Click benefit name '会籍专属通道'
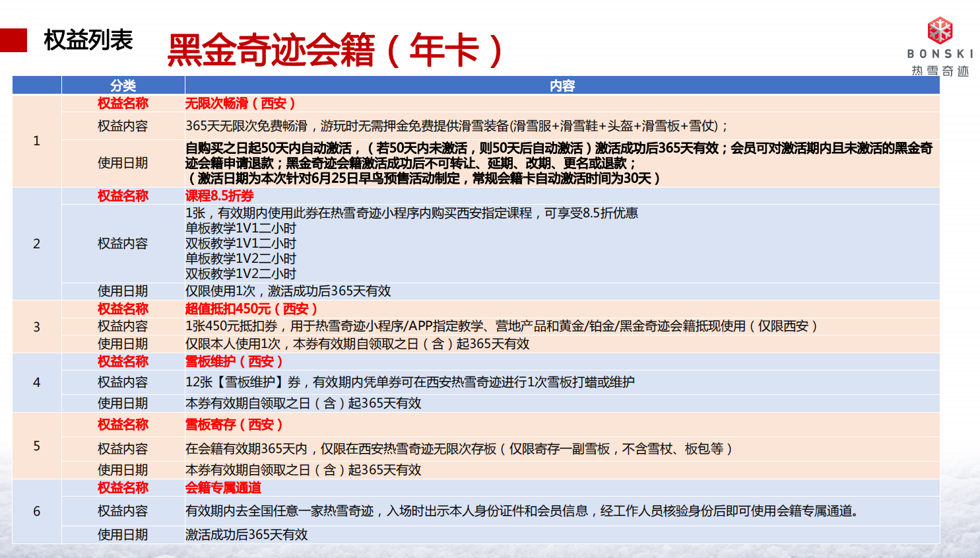 pyautogui.click(x=224, y=488)
